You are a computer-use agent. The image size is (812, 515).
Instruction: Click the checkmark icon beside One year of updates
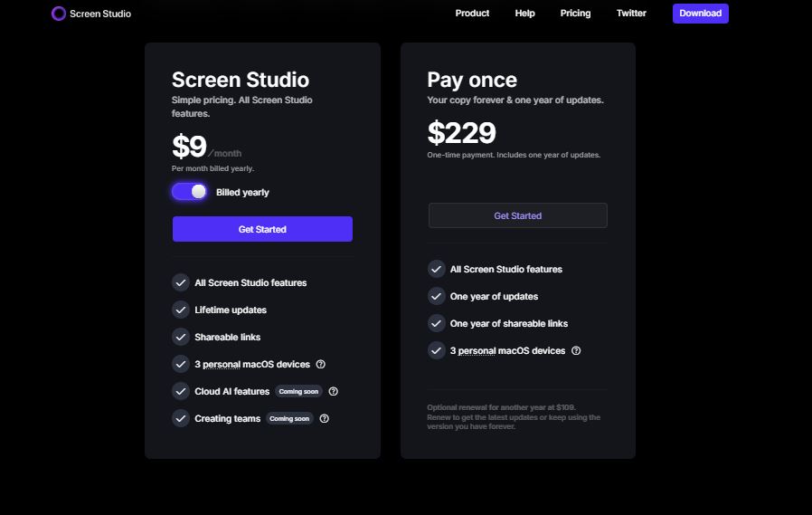tap(437, 296)
